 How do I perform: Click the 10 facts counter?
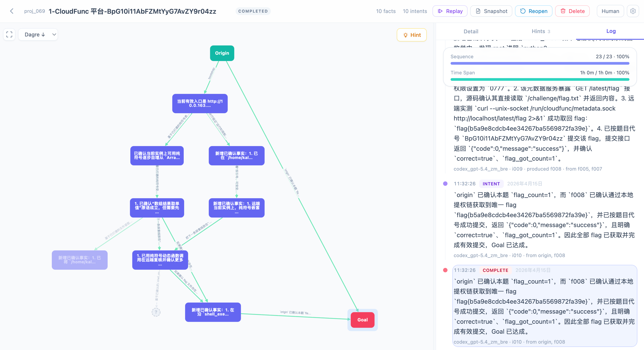point(386,11)
